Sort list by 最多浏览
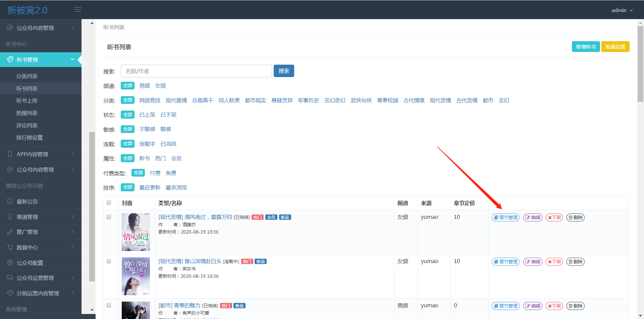644x319 pixels. tap(176, 187)
